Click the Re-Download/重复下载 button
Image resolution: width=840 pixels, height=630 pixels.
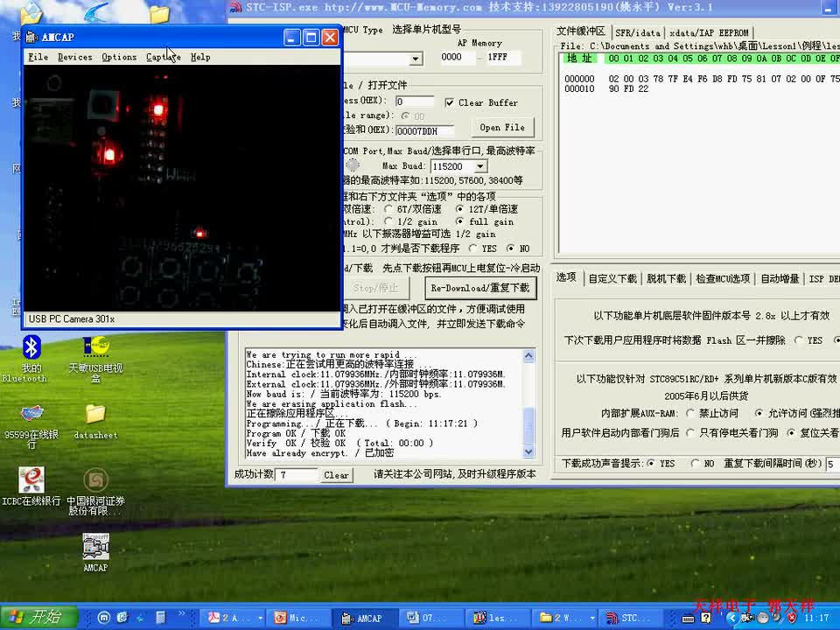480,288
